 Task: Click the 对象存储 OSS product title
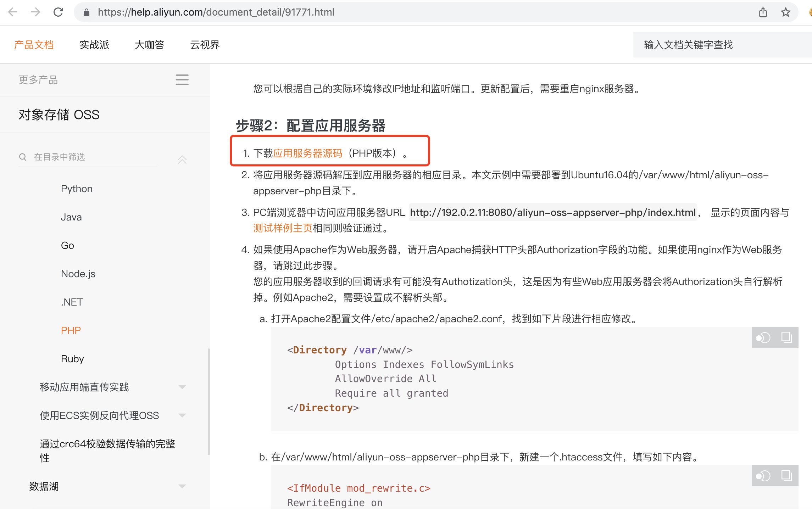coord(59,115)
